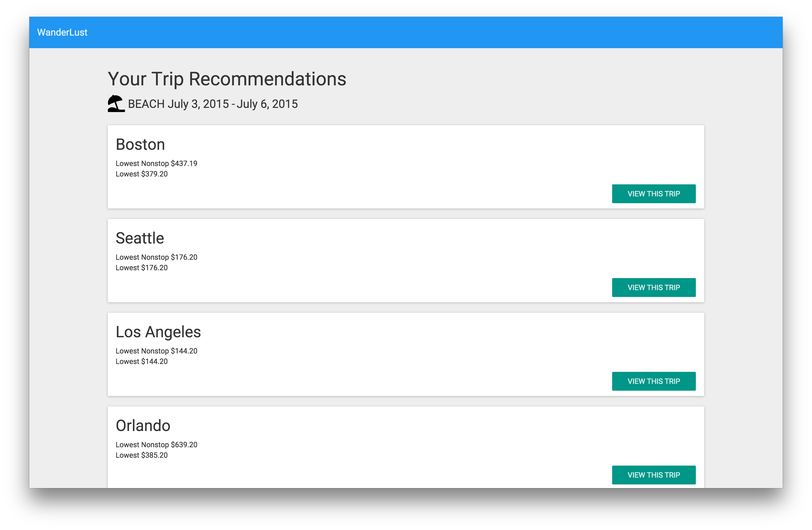Image resolution: width=812 pixels, height=530 pixels.
Task: Click the Boston card title
Action: (x=140, y=145)
